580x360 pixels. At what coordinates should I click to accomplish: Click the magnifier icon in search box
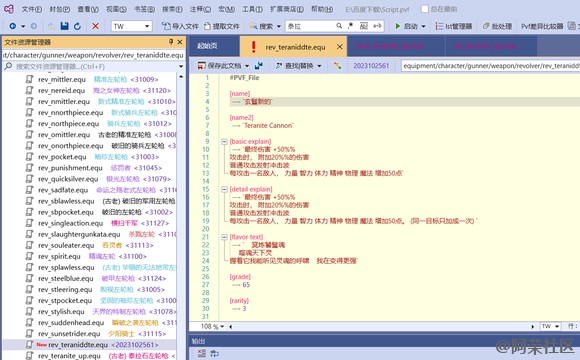click(x=339, y=26)
